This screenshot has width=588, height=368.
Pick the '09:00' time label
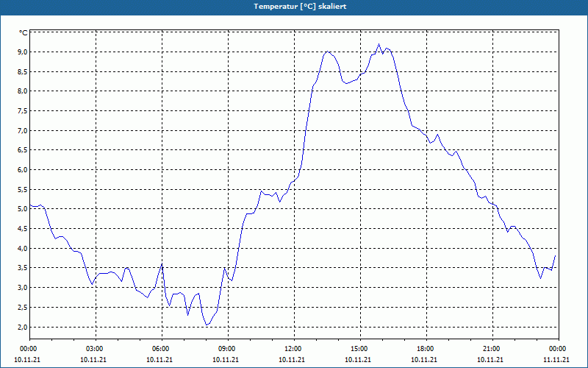coord(226,349)
